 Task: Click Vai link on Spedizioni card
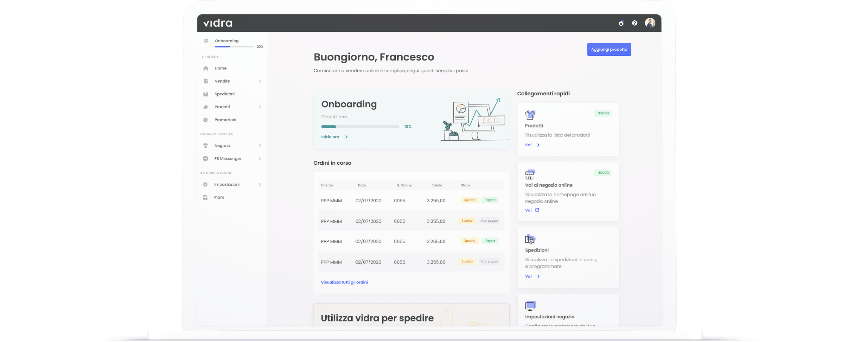click(528, 276)
